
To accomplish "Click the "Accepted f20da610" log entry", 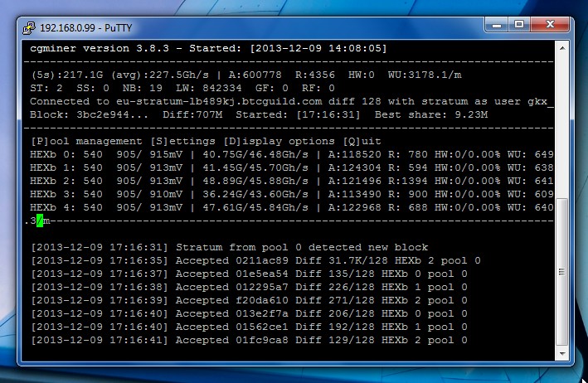I will point(231,301).
